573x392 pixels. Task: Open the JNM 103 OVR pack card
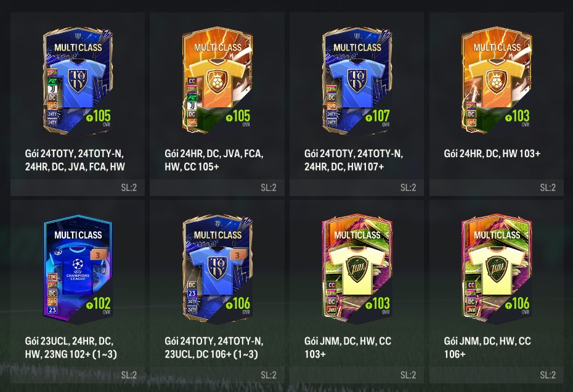[x=357, y=269]
